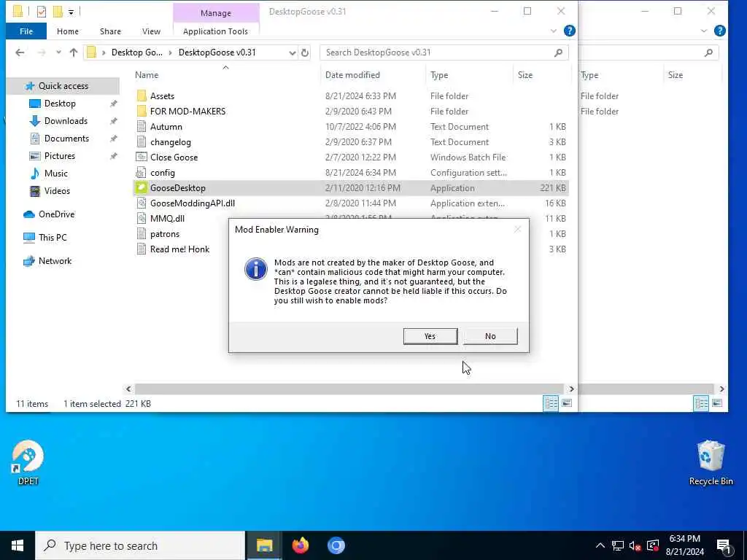
Task: Open the recent locations dropdown
Action: coord(58,52)
